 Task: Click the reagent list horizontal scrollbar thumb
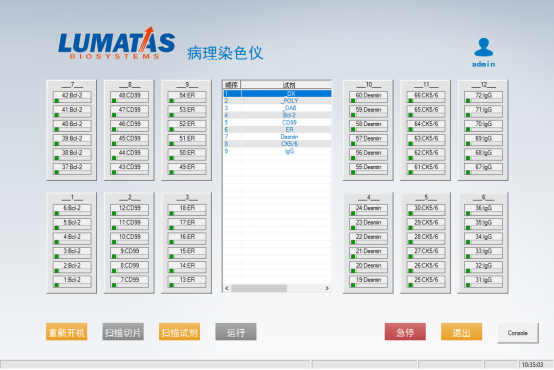coord(259,288)
